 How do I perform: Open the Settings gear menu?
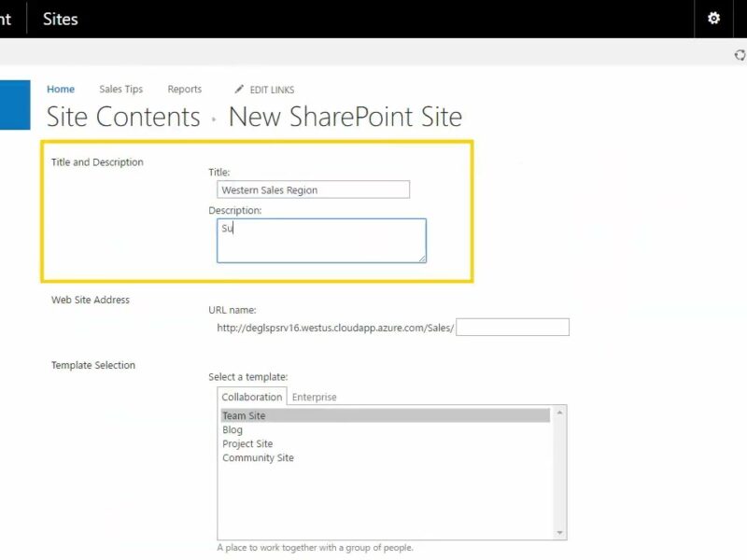(714, 19)
